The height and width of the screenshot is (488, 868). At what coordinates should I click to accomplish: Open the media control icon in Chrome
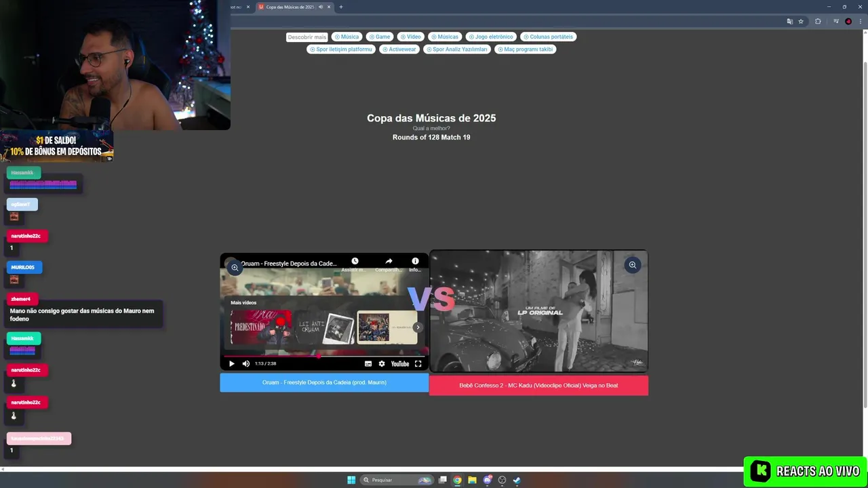tap(835, 22)
